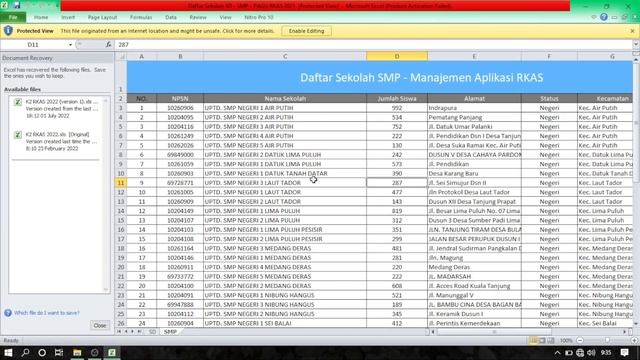Viewport: 640px width, 360px height.
Task: Switch to Normal view in status bar
Action: pos(533,340)
